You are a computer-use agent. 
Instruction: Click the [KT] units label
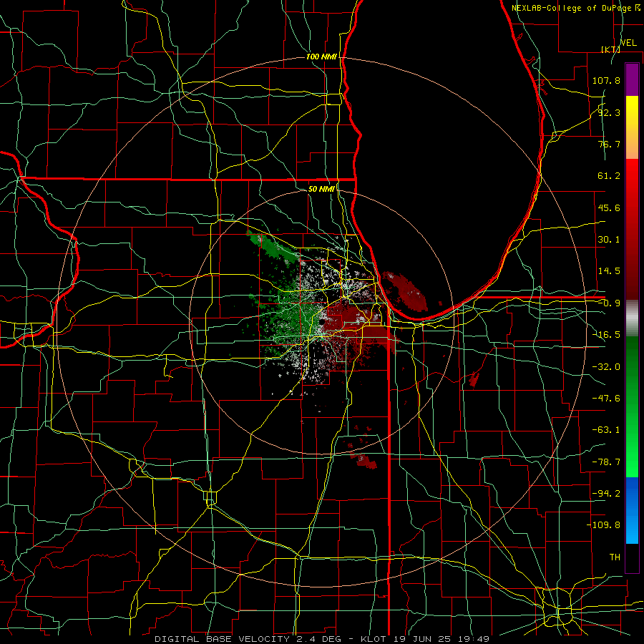[610, 49]
